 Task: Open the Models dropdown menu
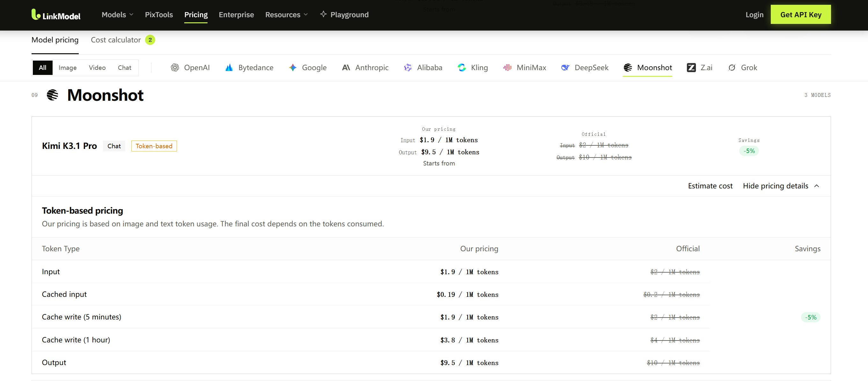pos(118,14)
